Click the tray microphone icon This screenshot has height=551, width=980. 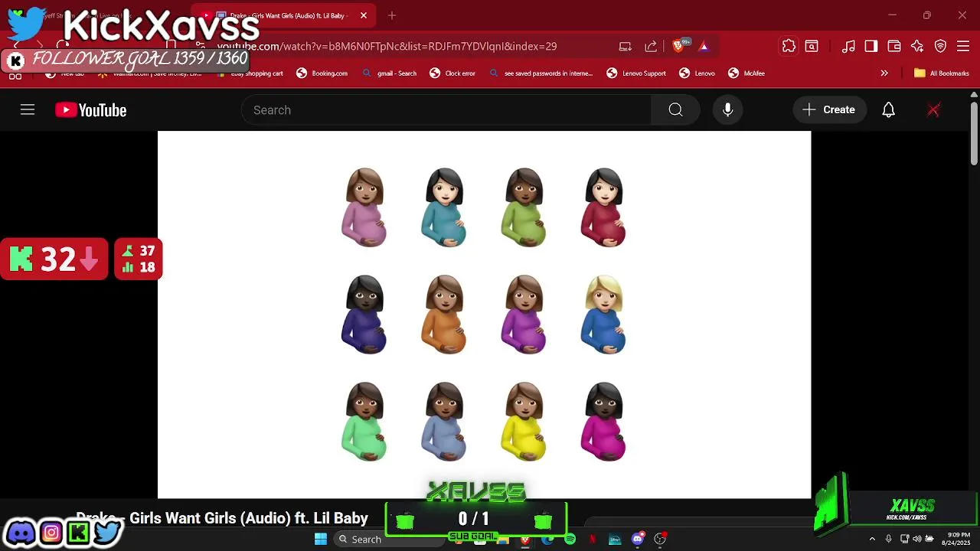pos(888,539)
